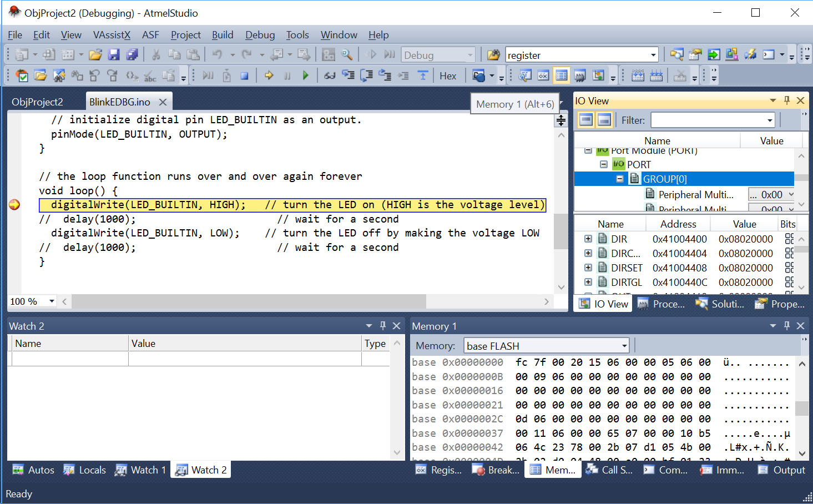
Task: Click the green Continue play icon
Action: point(305,75)
